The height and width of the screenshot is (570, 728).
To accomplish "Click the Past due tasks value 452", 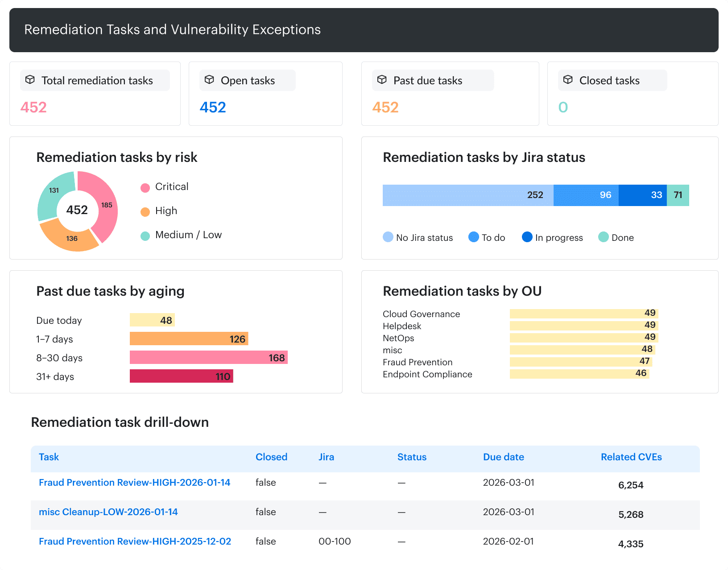I will click(x=385, y=107).
